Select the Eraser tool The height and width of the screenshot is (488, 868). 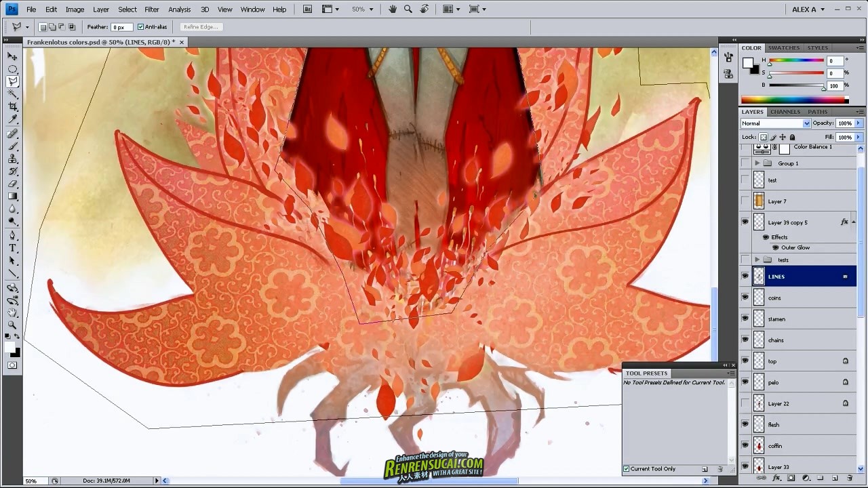click(x=12, y=184)
